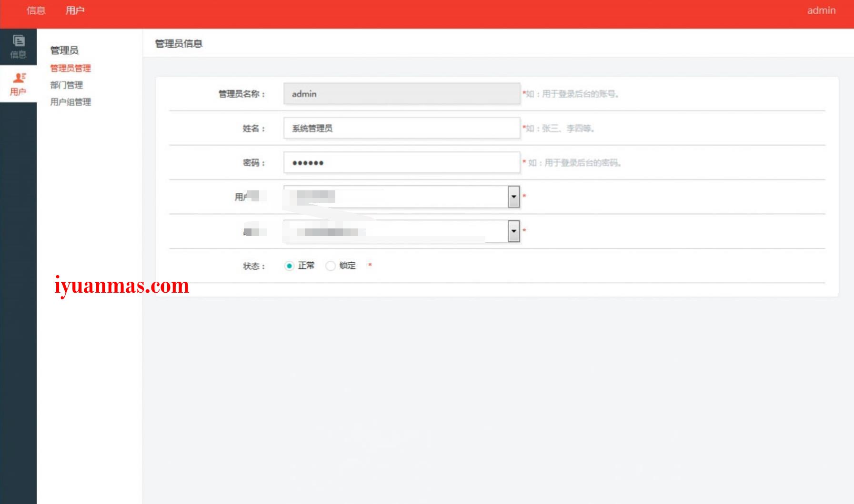Open the admin account menu
Image resolution: width=854 pixels, height=504 pixels.
(x=821, y=10)
